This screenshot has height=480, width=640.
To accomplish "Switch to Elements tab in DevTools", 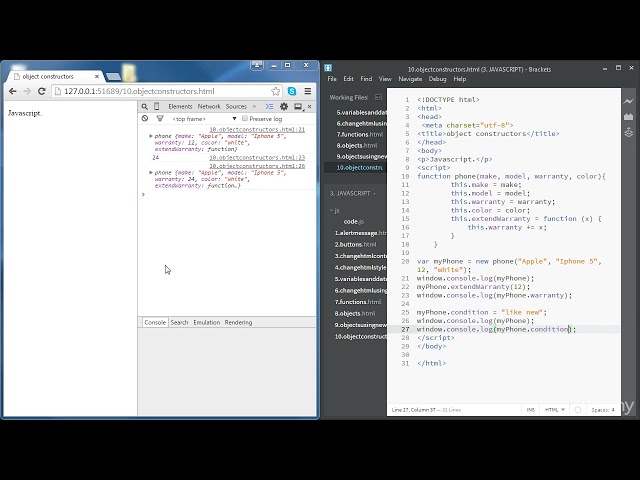I will pyautogui.click(x=180, y=107).
